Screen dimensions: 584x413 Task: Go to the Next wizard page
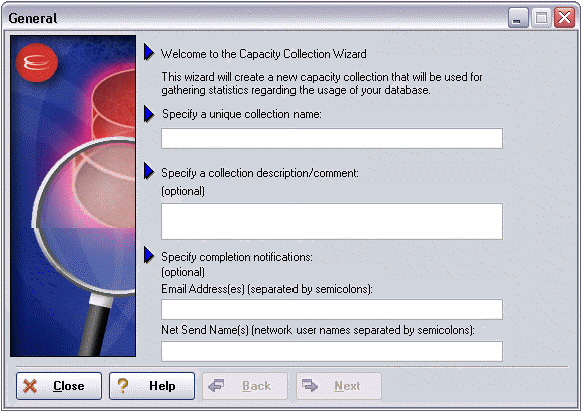(339, 386)
